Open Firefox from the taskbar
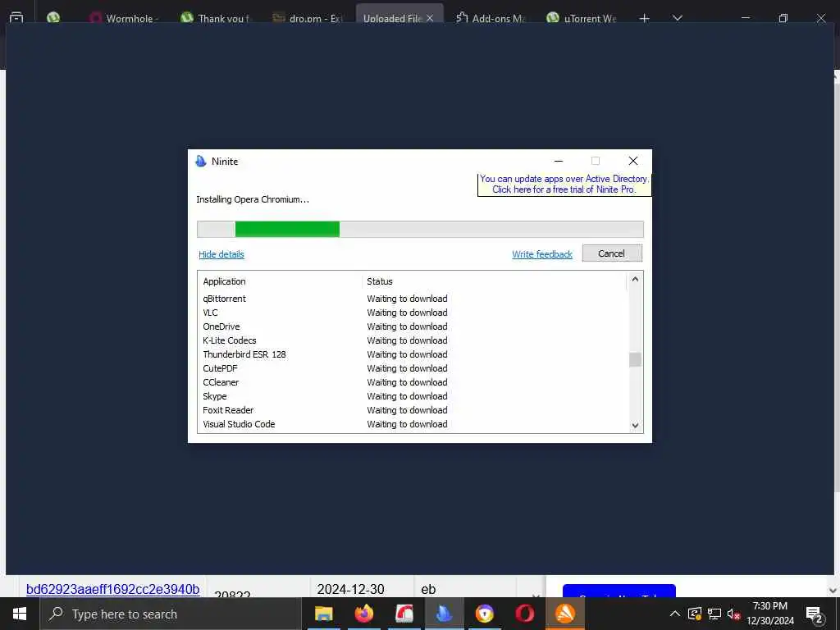This screenshot has height=630, width=840. click(x=363, y=614)
